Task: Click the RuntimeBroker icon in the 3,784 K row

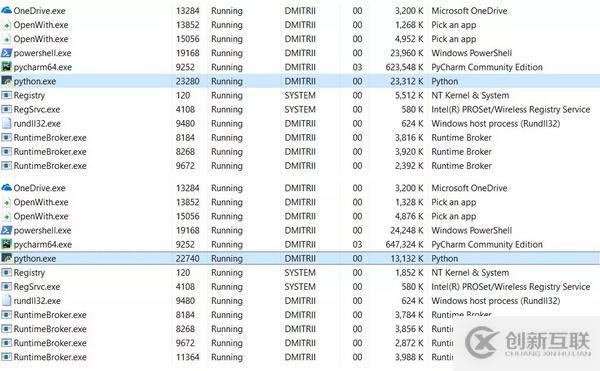Action: 7,315
